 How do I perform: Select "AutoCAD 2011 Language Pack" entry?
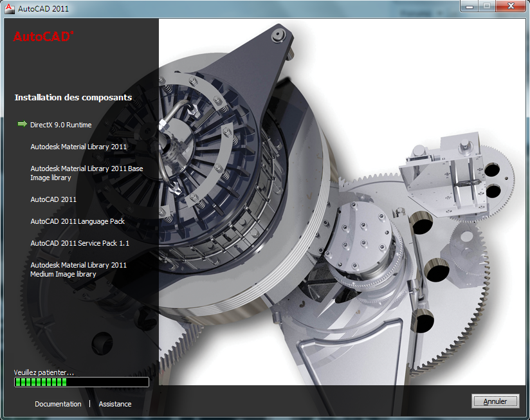click(x=77, y=221)
